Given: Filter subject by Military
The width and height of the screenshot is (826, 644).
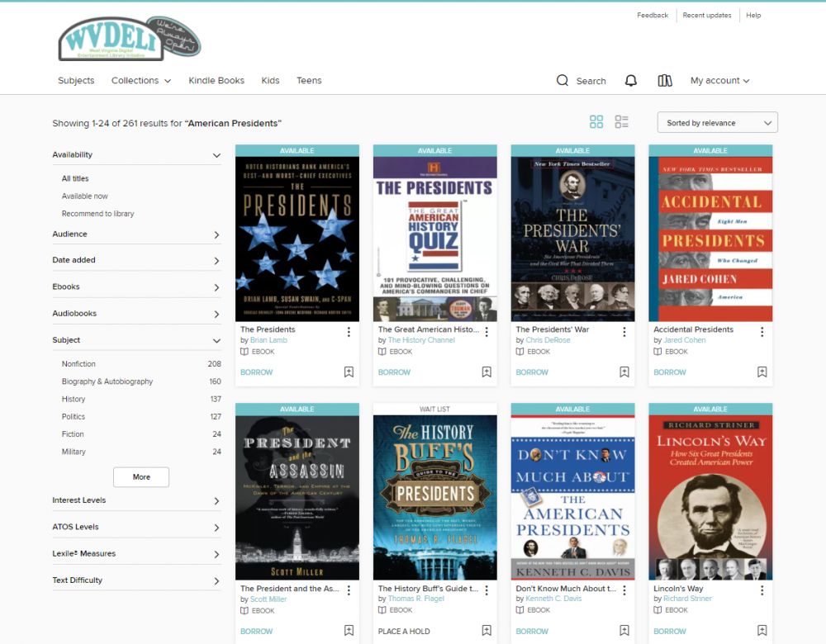Looking at the screenshot, I should click(74, 452).
